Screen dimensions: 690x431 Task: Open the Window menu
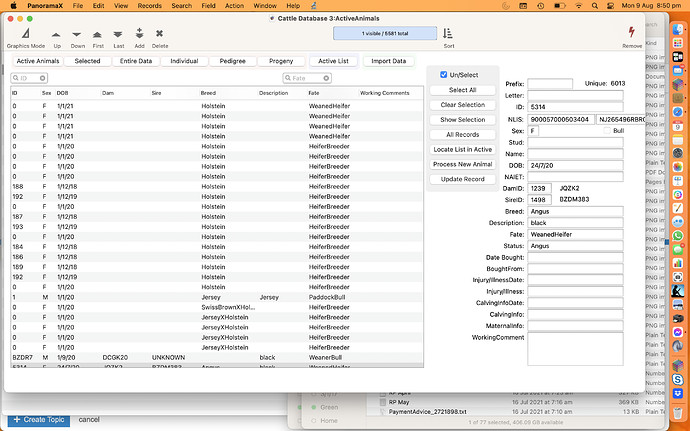click(x=265, y=6)
